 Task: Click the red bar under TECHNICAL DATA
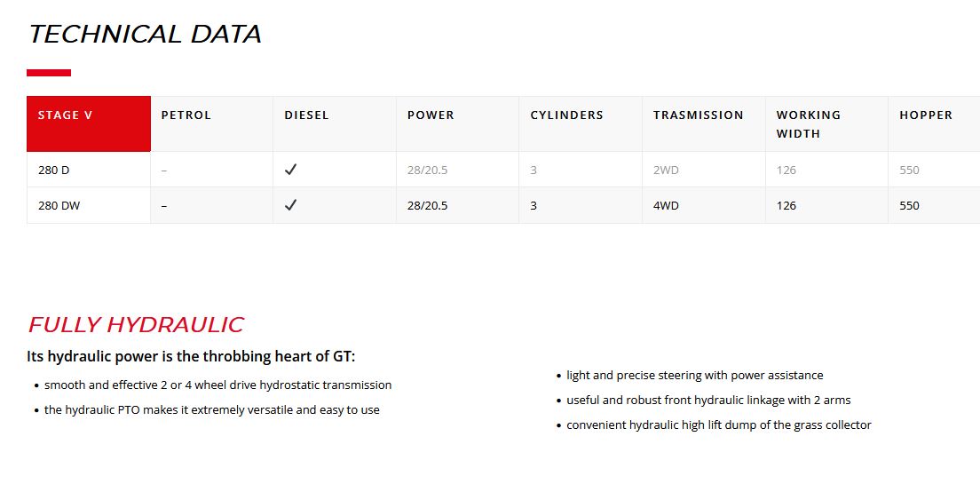[49, 73]
